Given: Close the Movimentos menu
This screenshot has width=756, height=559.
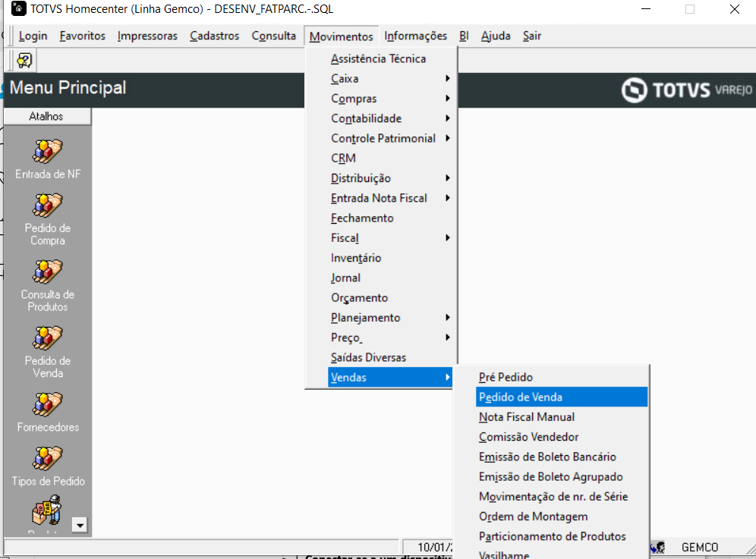Looking at the screenshot, I should pos(342,36).
